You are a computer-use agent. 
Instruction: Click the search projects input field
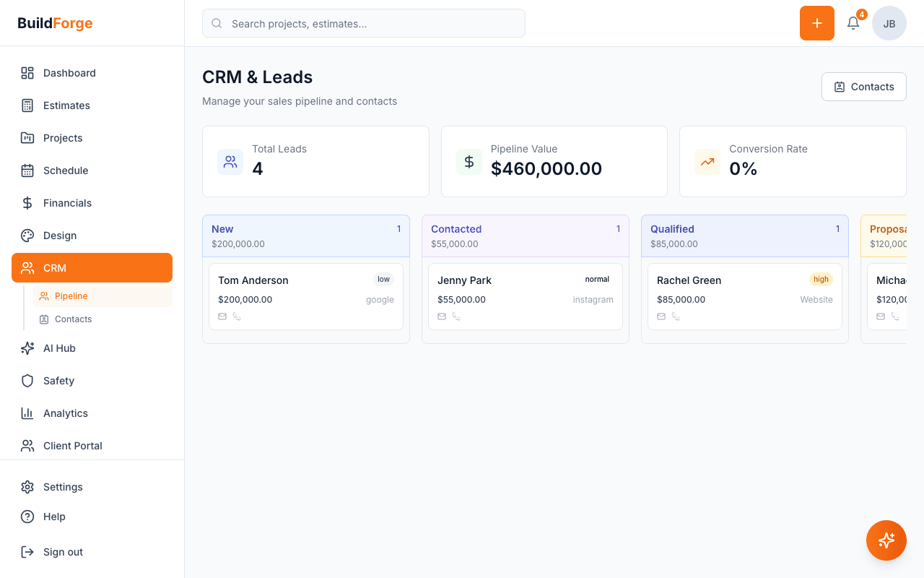[x=363, y=23]
